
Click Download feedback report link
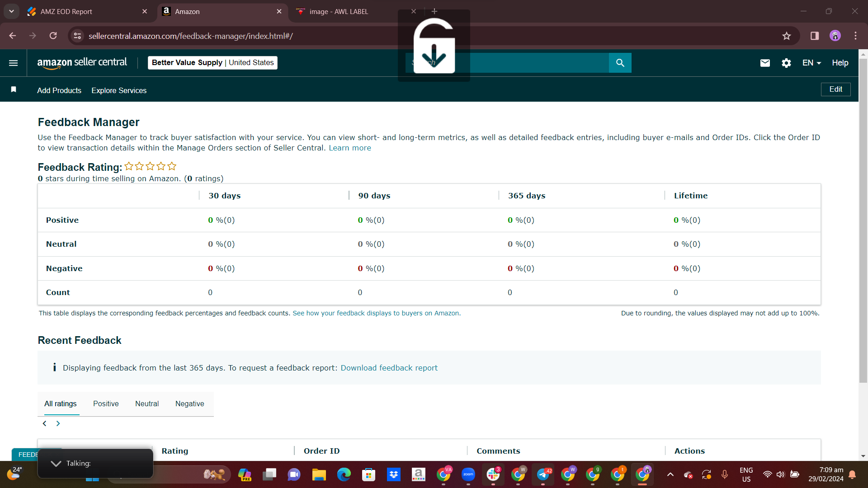tap(389, 368)
